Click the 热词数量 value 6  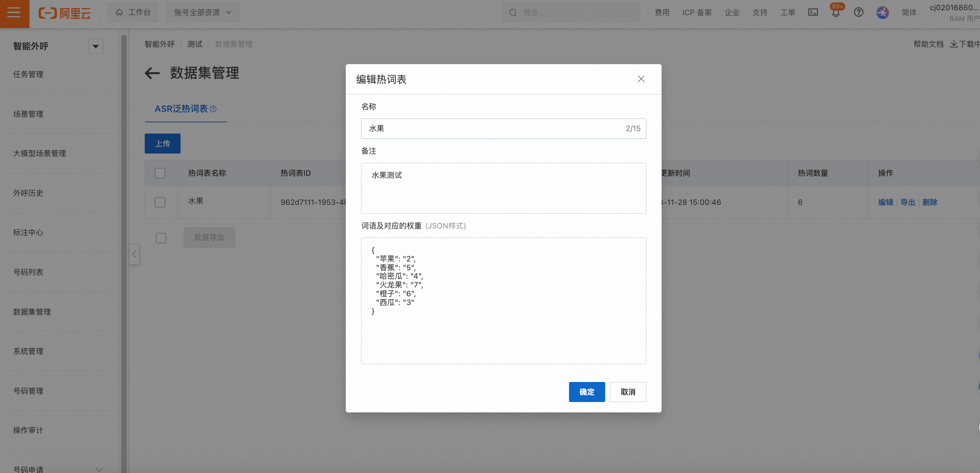pyautogui.click(x=800, y=202)
